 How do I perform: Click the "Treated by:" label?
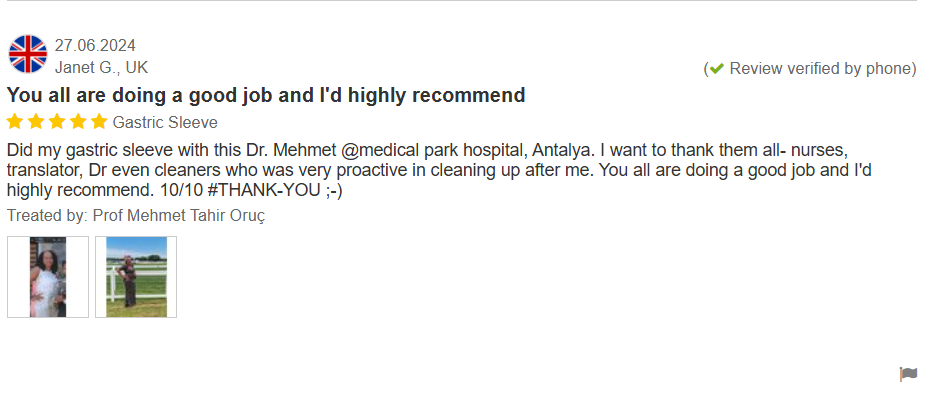pos(47,216)
